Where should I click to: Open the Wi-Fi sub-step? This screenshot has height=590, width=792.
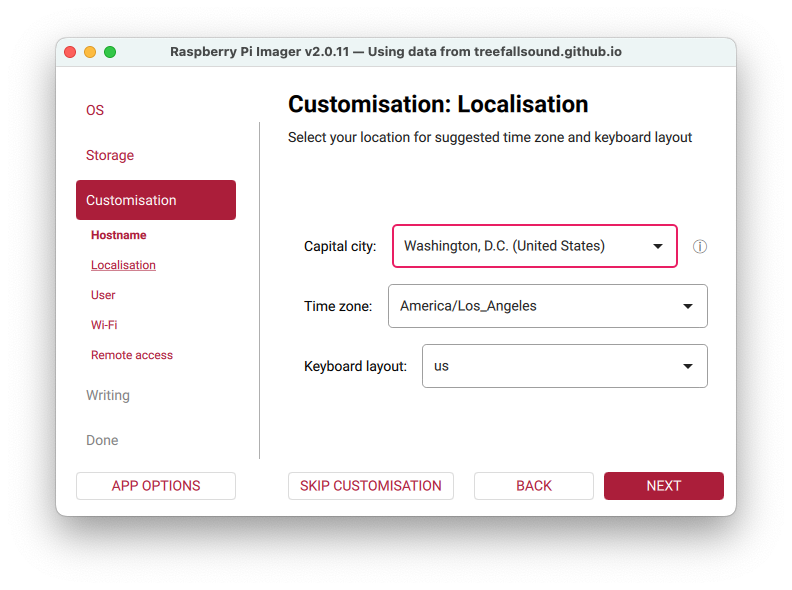click(x=104, y=325)
